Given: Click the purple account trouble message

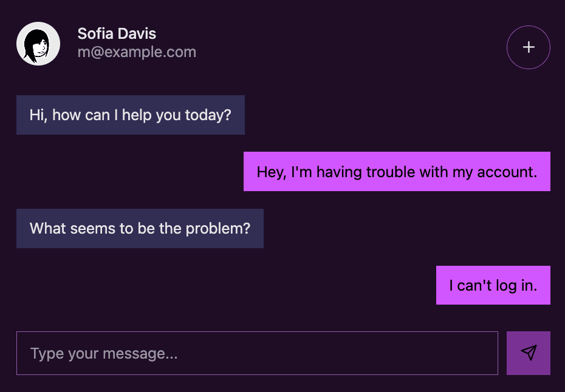Looking at the screenshot, I should click(x=397, y=172).
